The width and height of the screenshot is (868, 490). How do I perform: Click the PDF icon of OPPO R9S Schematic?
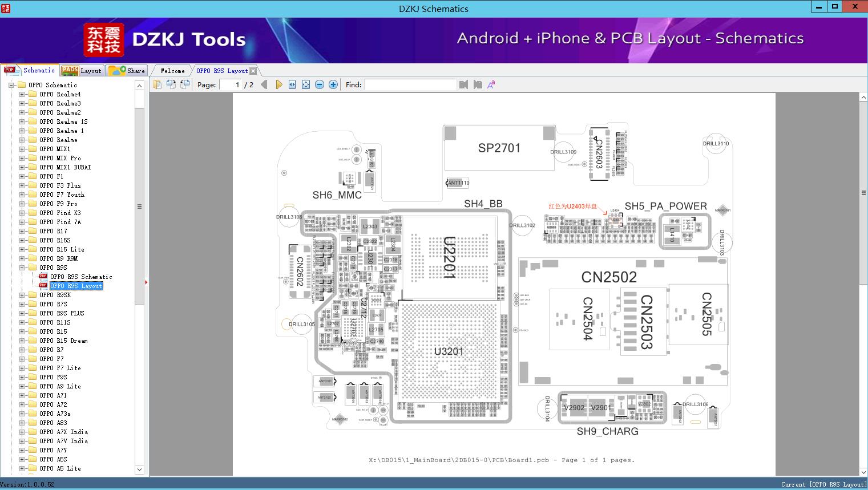tap(43, 277)
